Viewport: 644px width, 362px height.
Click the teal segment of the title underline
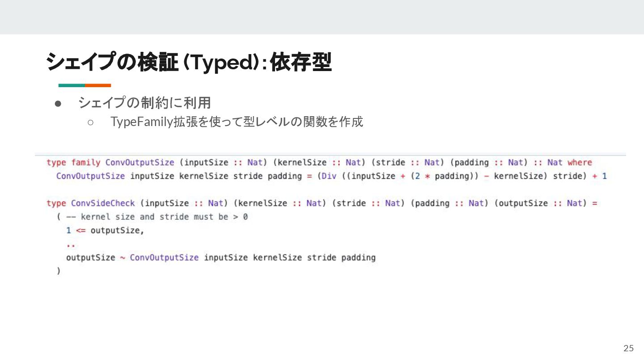click(x=72, y=85)
